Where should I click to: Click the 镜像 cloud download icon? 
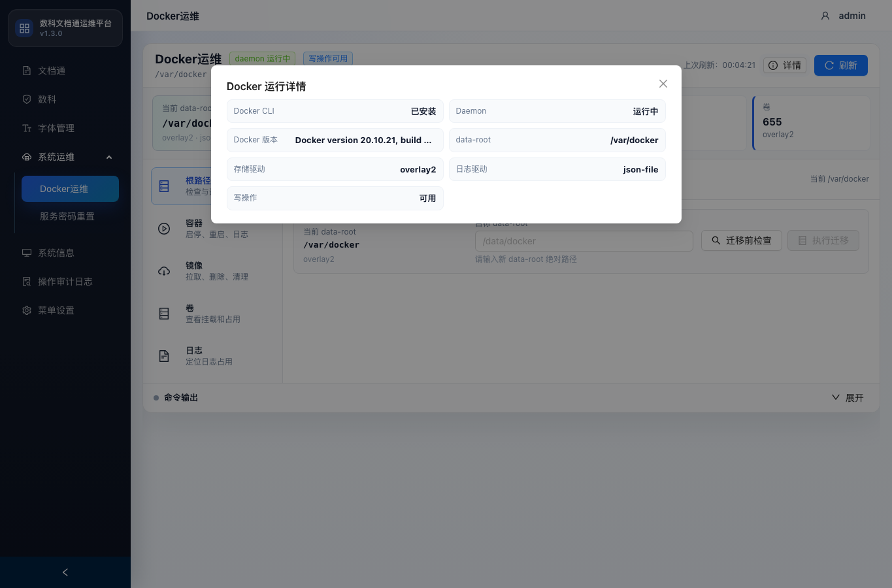pos(164,271)
